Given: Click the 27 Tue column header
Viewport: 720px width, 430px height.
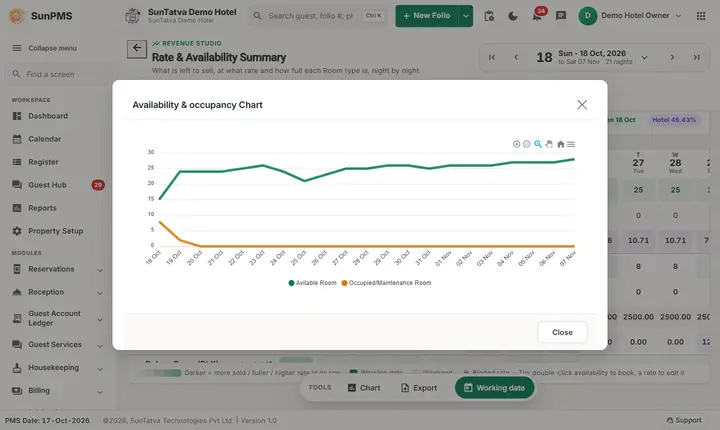Looking at the screenshot, I should (638, 163).
